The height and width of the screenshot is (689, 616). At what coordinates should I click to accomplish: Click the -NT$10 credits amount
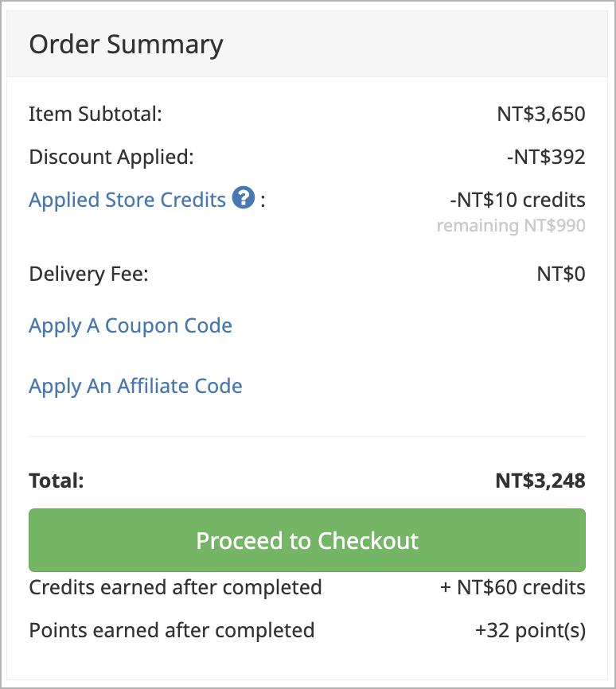pos(517,200)
